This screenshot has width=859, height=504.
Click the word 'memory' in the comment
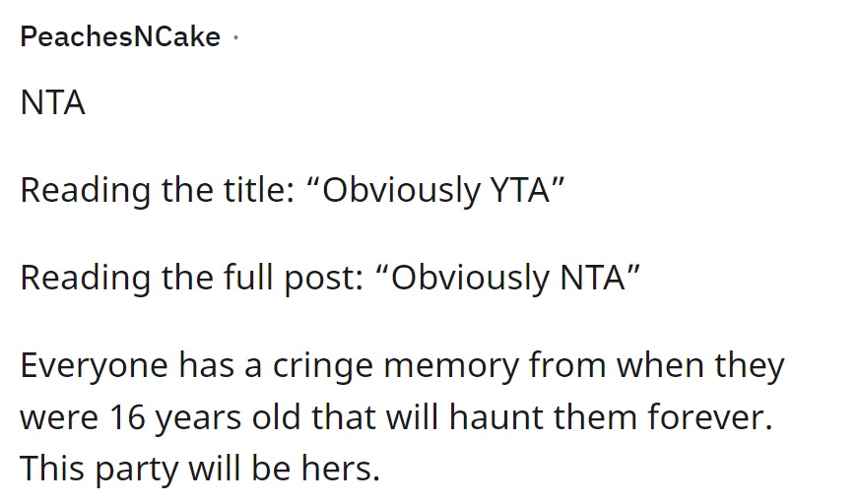pyautogui.click(x=451, y=365)
